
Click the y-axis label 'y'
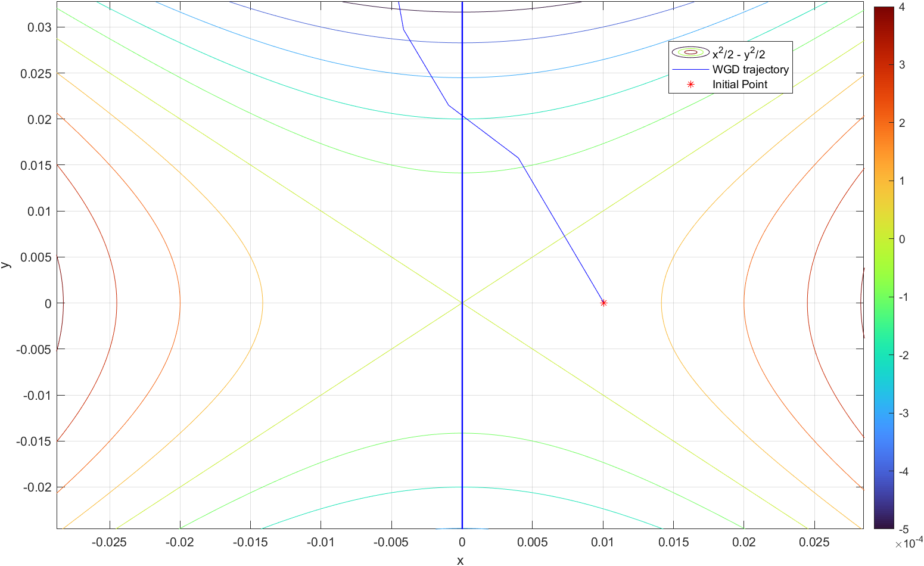[6, 265]
